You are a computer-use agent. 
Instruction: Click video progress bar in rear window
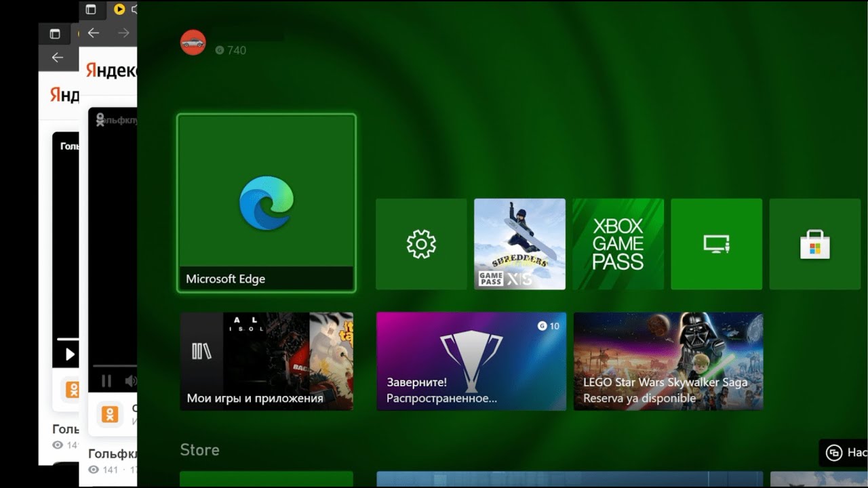[x=67, y=338]
